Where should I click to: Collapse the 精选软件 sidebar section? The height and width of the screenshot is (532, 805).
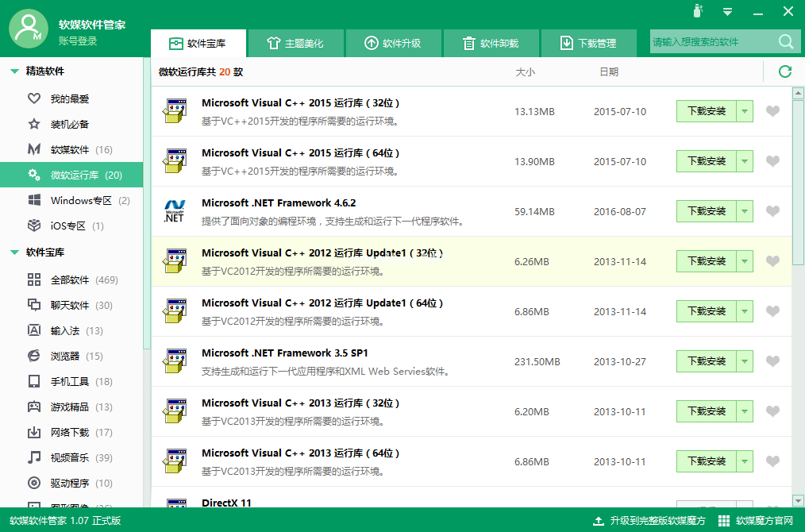14,71
